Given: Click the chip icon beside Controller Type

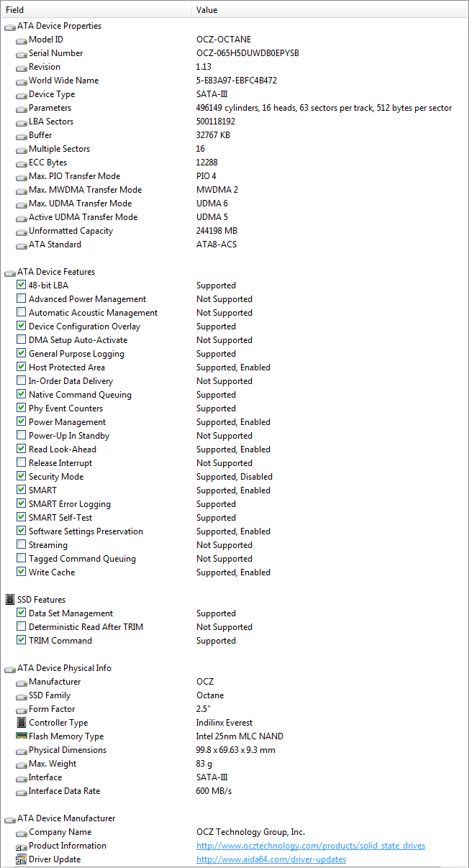Looking at the screenshot, I should pos(21,723).
